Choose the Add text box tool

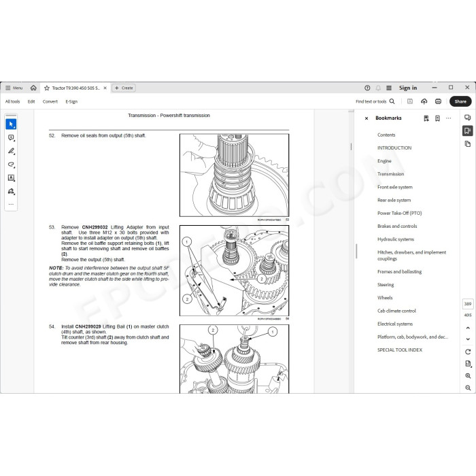click(x=11, y=177)
